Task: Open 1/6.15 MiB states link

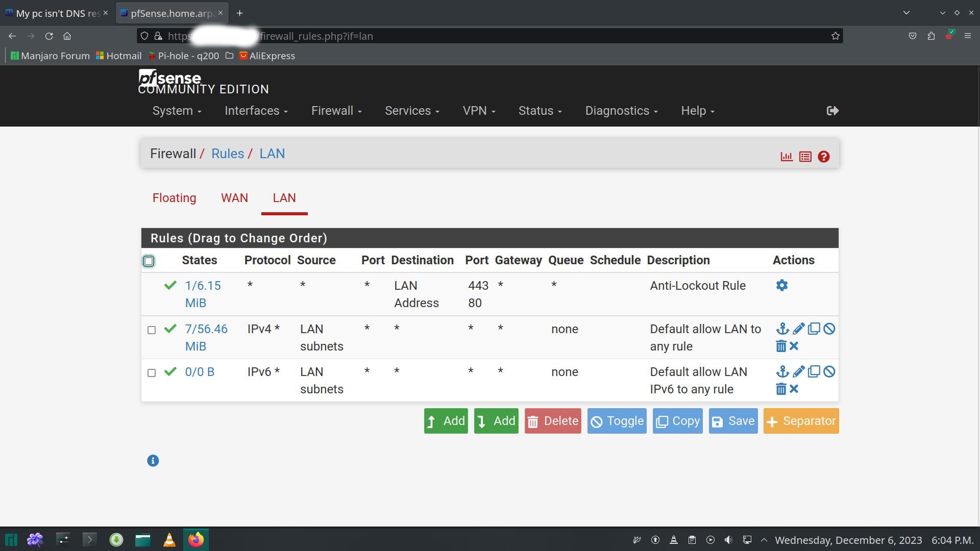Action: point(203,294)
